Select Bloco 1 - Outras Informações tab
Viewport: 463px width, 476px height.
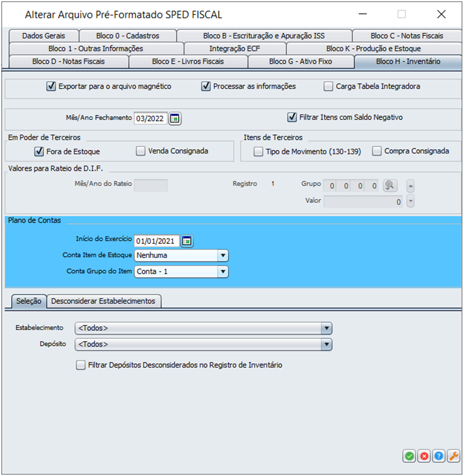(x=96, y=48)
